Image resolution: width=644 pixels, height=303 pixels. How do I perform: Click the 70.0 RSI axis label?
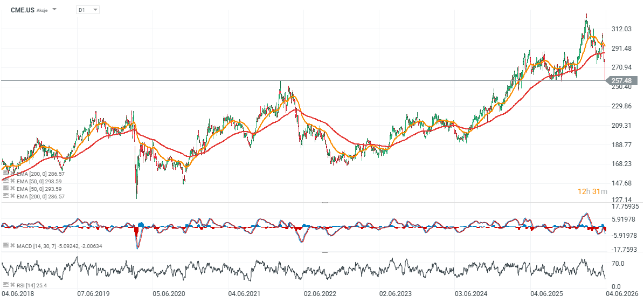[x=619, y=264]
